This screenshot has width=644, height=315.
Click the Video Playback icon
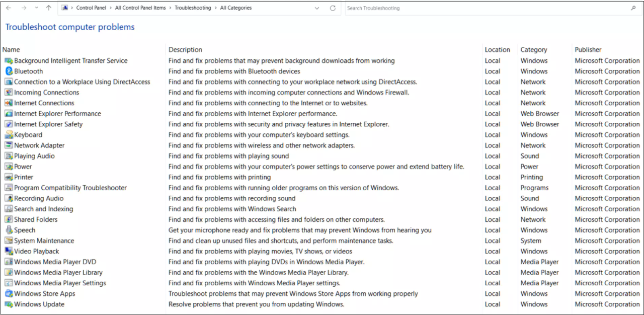9,251
